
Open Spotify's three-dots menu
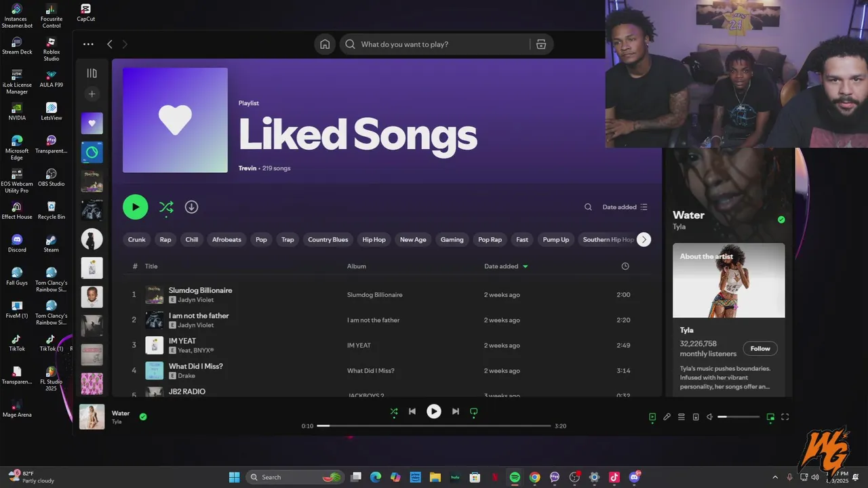pos(88,44)
